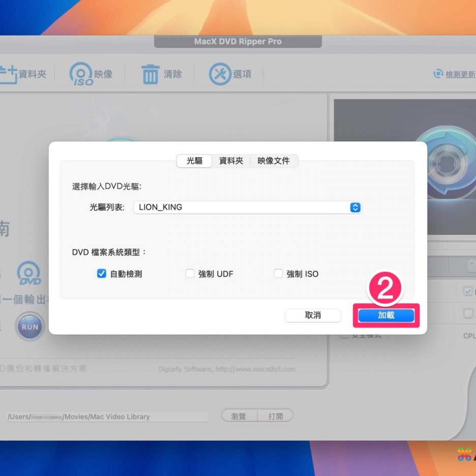The height and width of the screenshot is (476, 476).
Task: Uncheck the 自動檢測 checkbox
Action: click(101, 274)
